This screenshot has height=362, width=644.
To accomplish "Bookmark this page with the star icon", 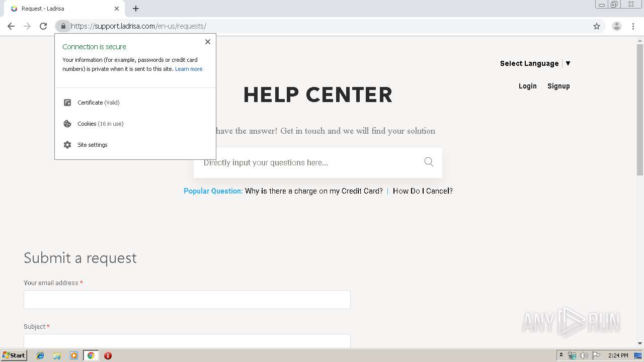I will 597,26.
